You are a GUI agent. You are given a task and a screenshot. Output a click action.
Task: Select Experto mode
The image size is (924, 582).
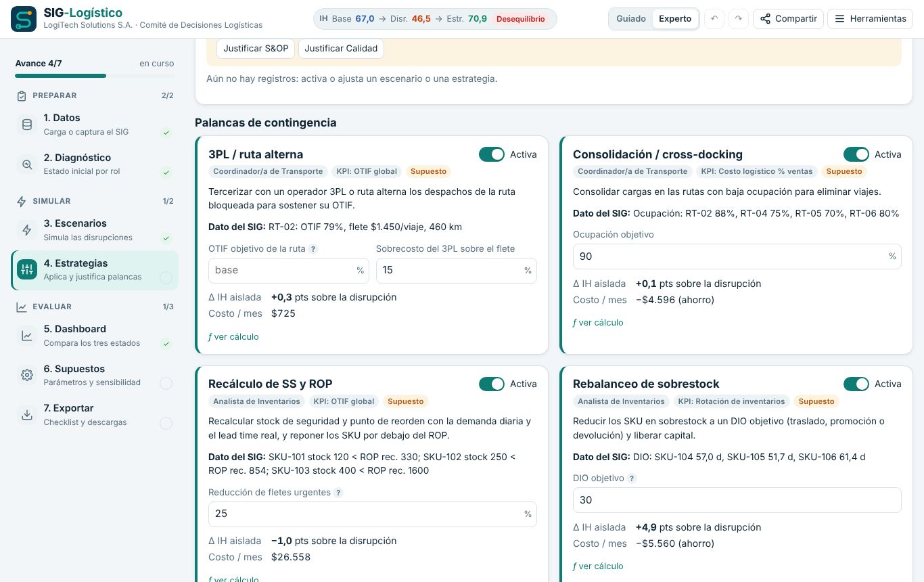[675, 19]
